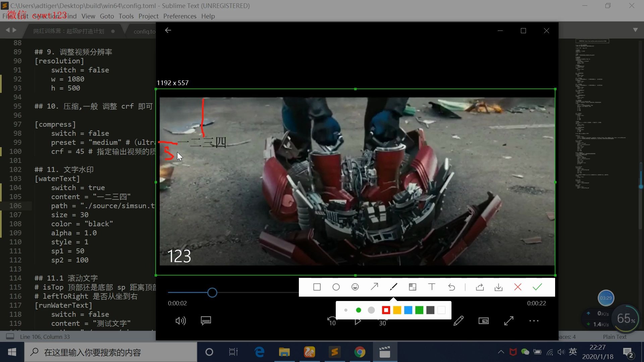
Task: Pick the yellow color swatch
Action: pos(397,310)
